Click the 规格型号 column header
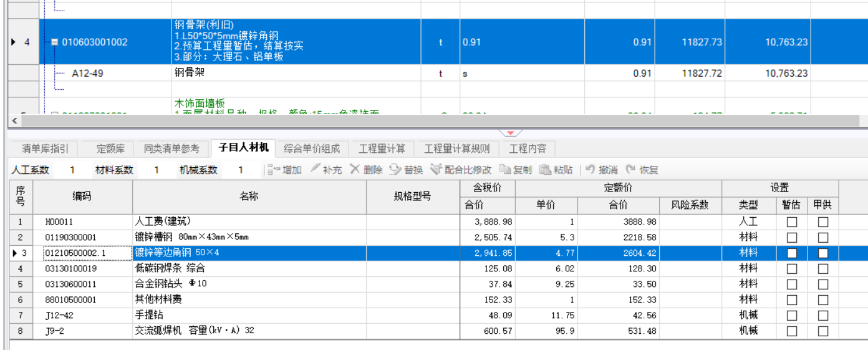Viewport: 868px width, 350px height. coord(412,197)
